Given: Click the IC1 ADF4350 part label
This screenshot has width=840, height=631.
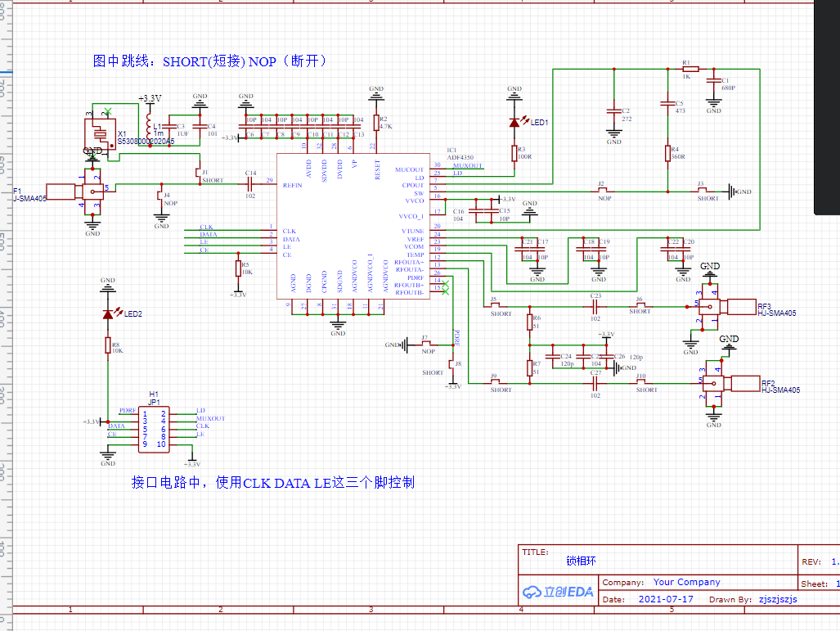Looking at the screenshot, I should point(460,154).
